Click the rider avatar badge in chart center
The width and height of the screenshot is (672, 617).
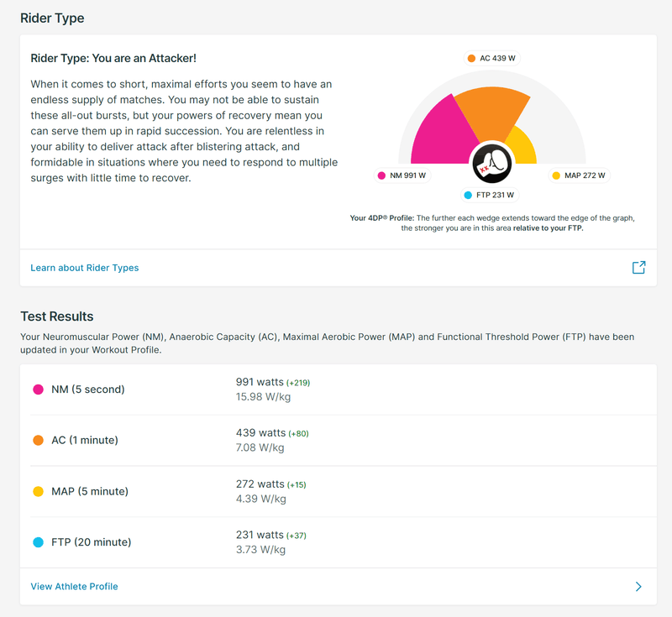pyautogui.click(x=491, y=162)
